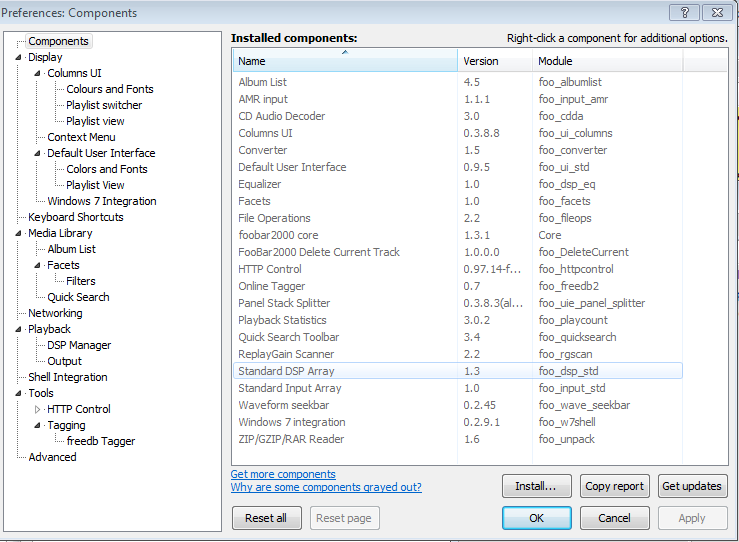Select the Quick Search Toolbar component row
The width and height of the screenshot is (739, 542).
(x=458, y=337)
